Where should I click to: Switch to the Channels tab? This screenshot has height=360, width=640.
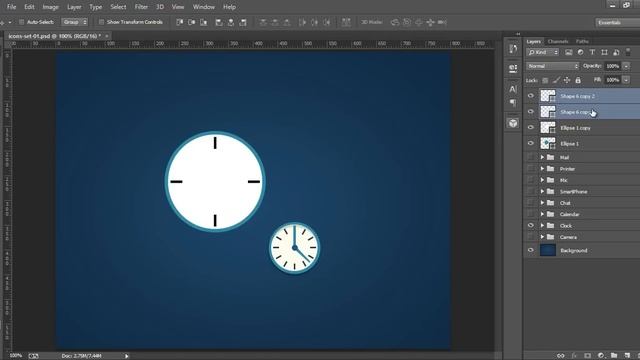coord(558,41)
